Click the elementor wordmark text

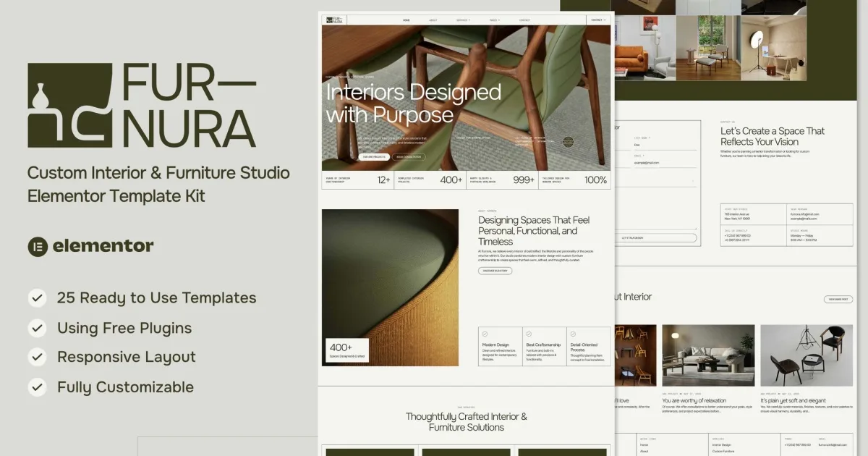click(x=103, y=246)
